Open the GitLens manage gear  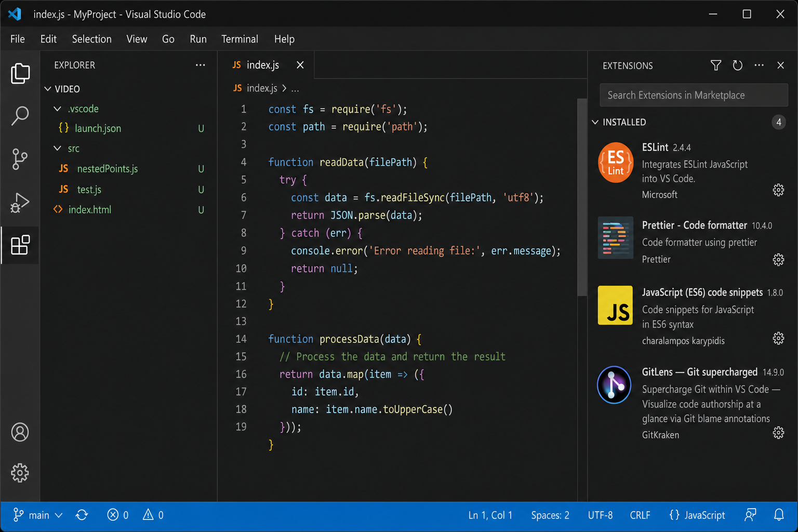click(x=778, y=433)
